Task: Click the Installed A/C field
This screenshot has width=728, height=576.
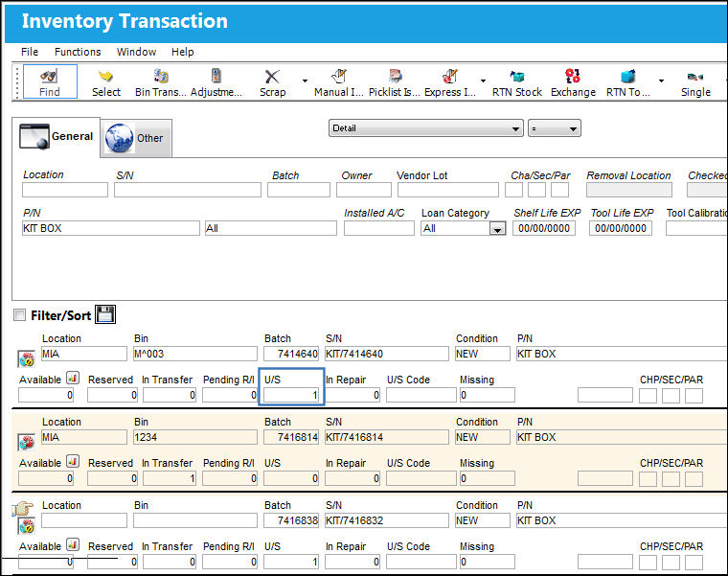Action: (379, 228)
